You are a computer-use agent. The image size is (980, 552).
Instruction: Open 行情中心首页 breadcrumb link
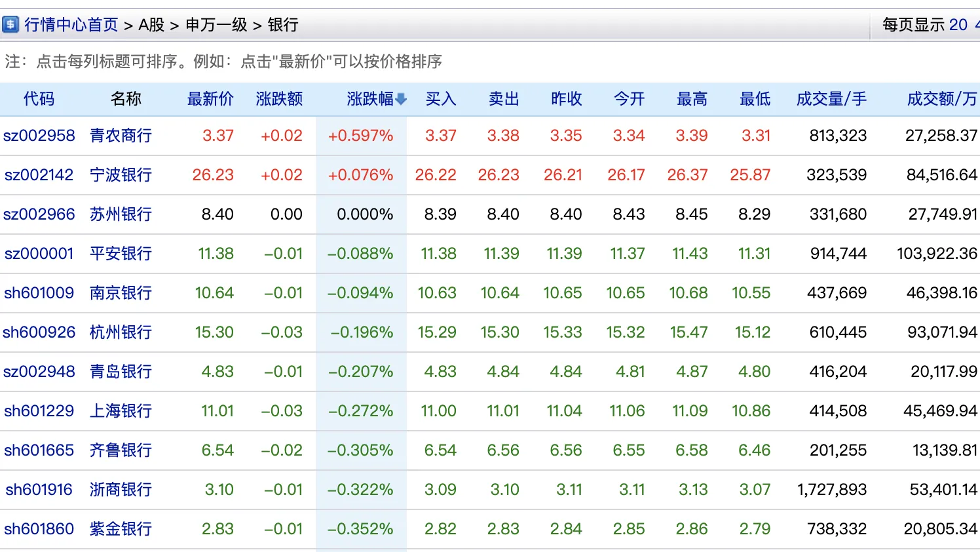tap(71, 25)
